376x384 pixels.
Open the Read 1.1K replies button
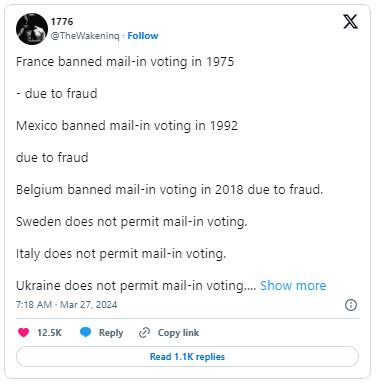pyautogui.click(x=187, y=357)
